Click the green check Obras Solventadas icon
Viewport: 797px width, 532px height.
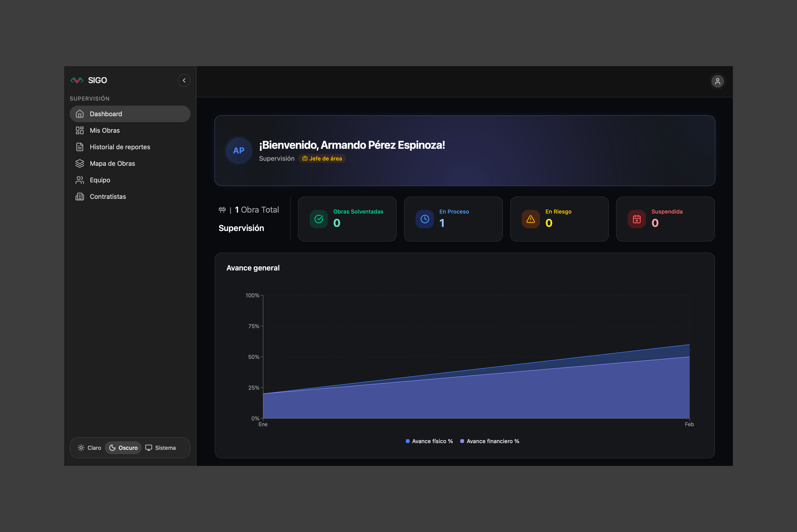tap(319, 219)
